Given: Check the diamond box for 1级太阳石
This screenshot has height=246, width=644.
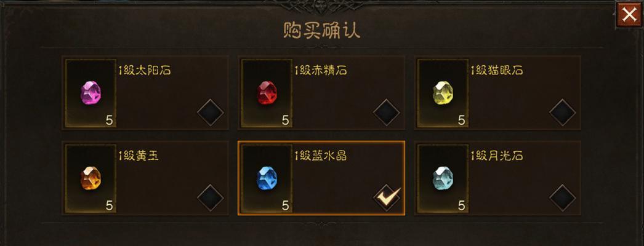Looking at the screenshot, I should 211,113.
